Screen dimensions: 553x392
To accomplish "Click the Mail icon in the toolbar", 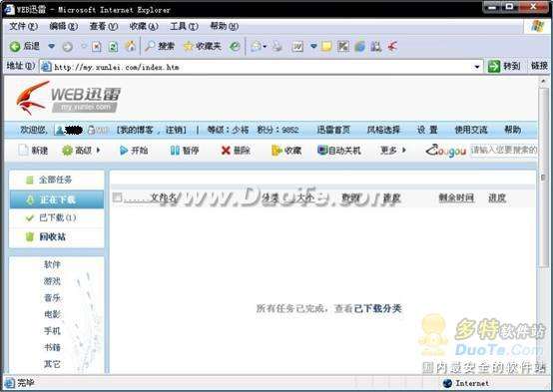I will [257, 47].
